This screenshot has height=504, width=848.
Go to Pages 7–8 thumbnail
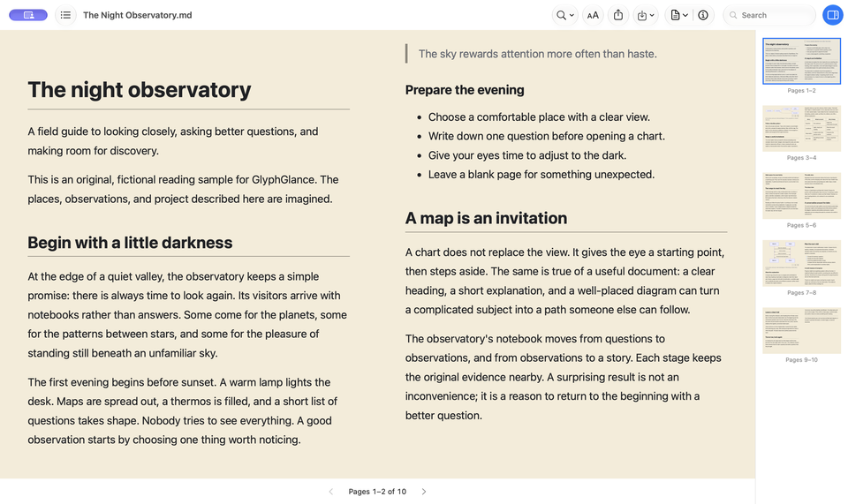coord(801,263)
